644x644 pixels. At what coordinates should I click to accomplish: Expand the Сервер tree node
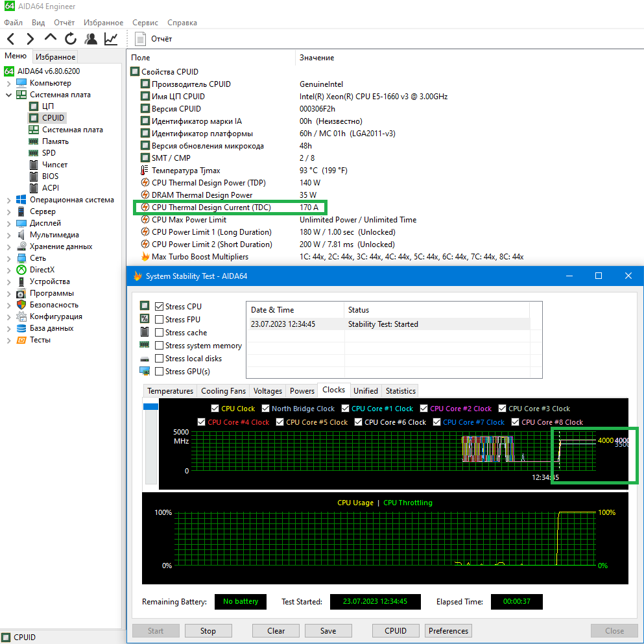tap(8, 212)
